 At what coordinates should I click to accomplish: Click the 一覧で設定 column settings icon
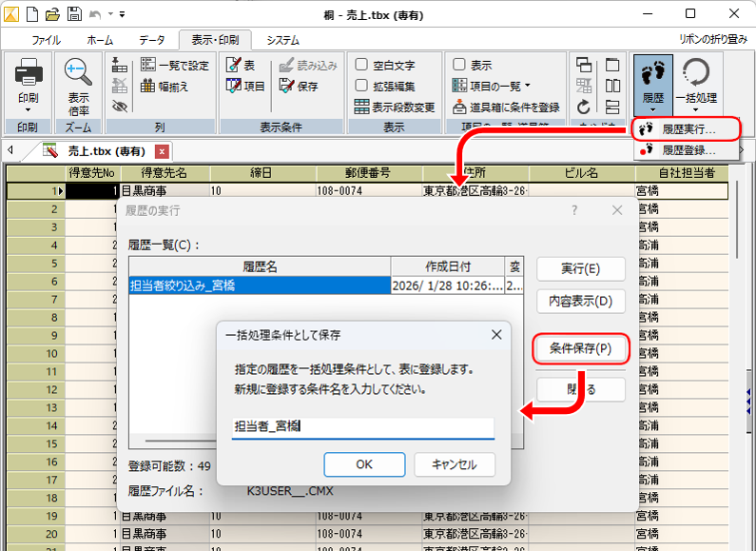click(x=148, y=66)
